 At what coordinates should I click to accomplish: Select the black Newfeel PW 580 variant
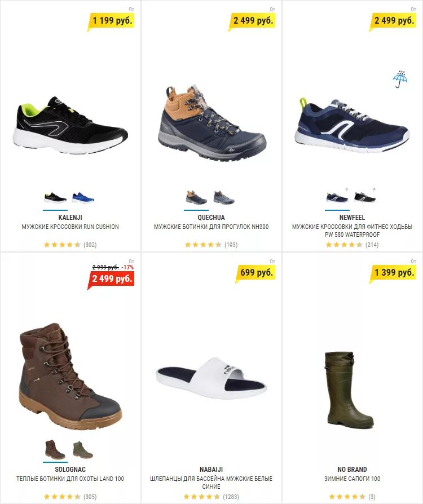[x=365, y=197]
